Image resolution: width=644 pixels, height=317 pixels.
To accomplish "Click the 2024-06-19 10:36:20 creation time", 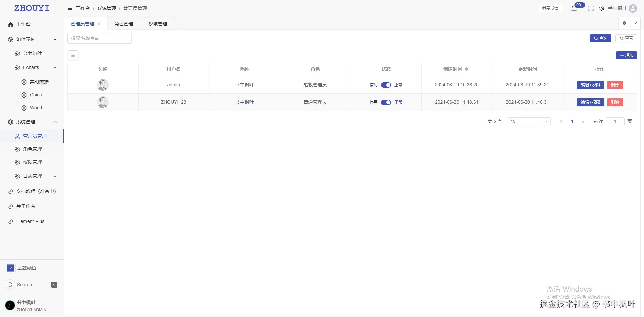I will click(457, 85).
